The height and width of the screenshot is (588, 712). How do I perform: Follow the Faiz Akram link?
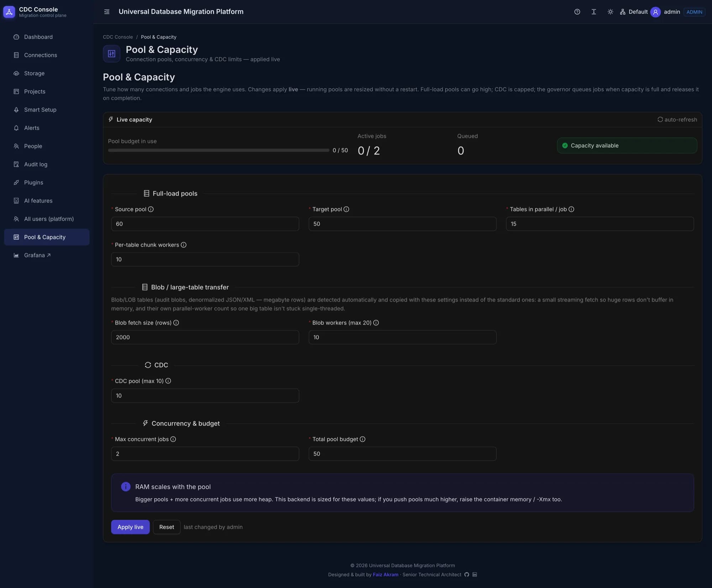(x=386, y=574)
